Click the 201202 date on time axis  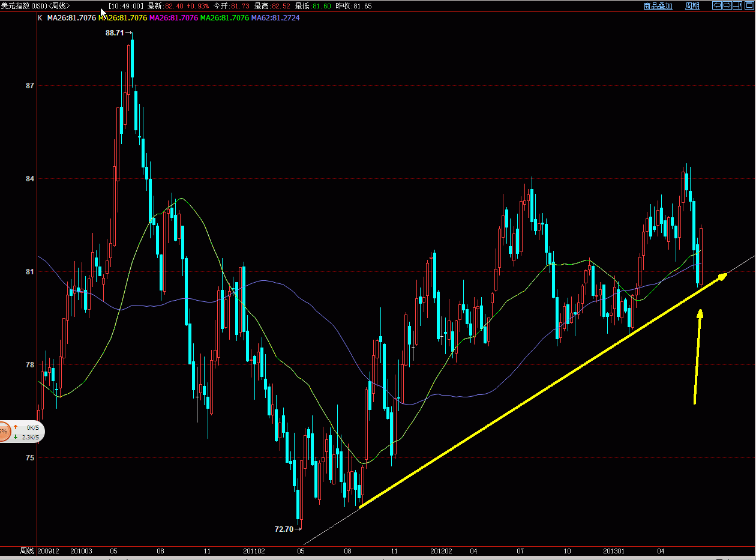point(442,550)
